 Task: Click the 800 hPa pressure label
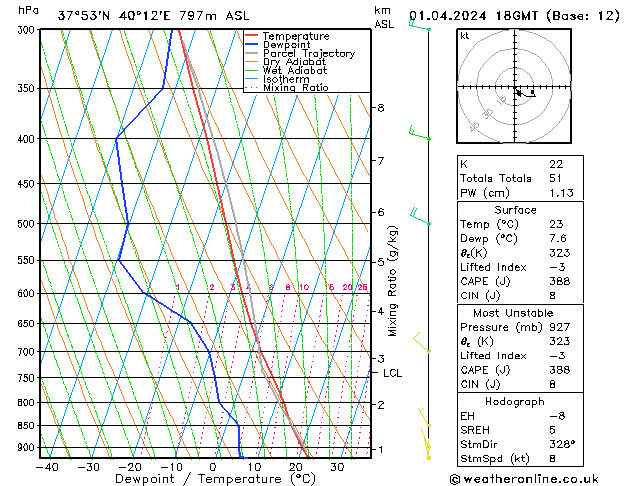[28, 403]
